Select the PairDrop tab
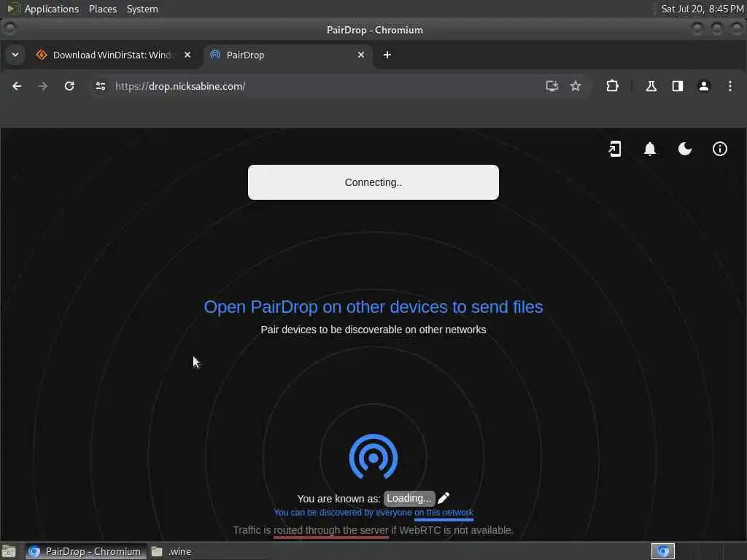The height and width of the screenshot is (560, 747). tap(286, 55)
